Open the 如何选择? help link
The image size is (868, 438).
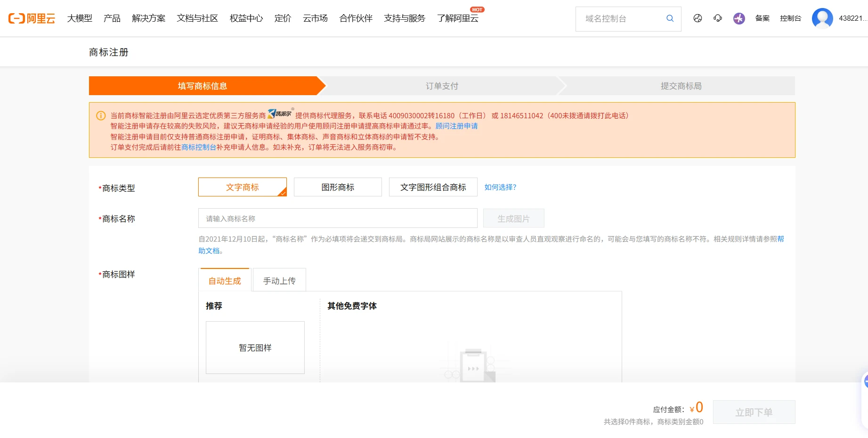click(500, 187)
